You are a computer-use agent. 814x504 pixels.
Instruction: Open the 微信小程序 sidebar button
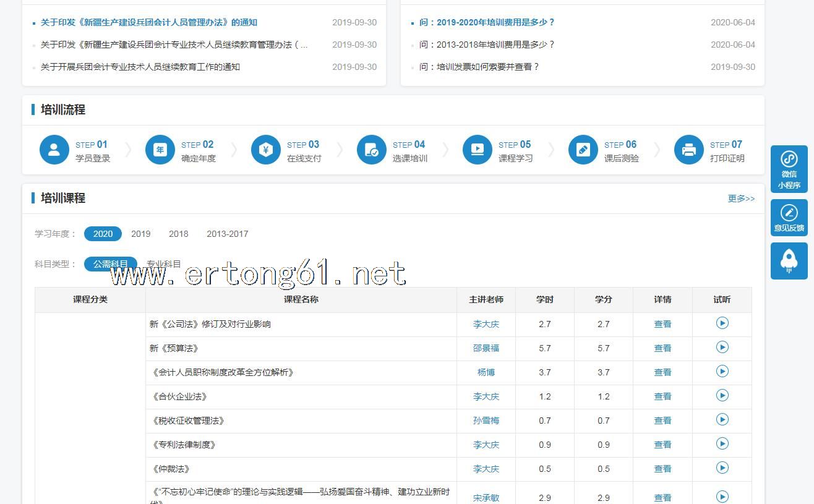(789, 169)
